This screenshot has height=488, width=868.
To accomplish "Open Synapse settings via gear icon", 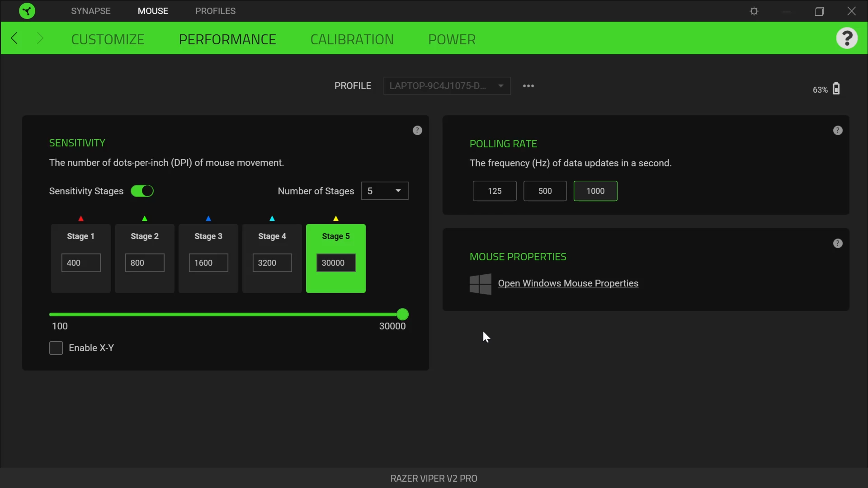I will tap(754, 11).
